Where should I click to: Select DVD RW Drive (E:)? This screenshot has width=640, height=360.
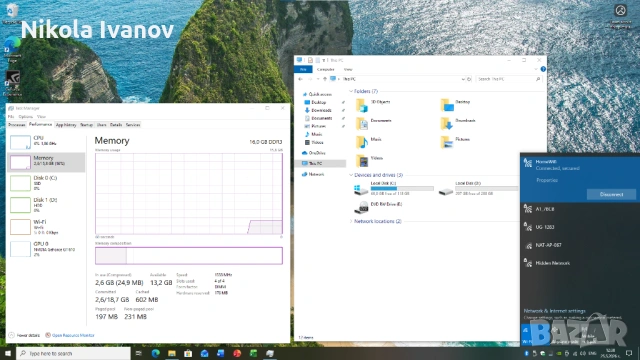pos(378,207)
